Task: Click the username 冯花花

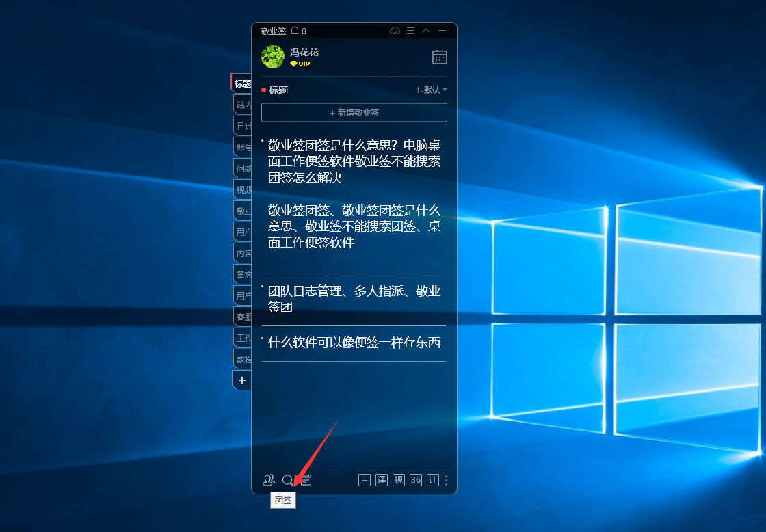Action: 304,52
